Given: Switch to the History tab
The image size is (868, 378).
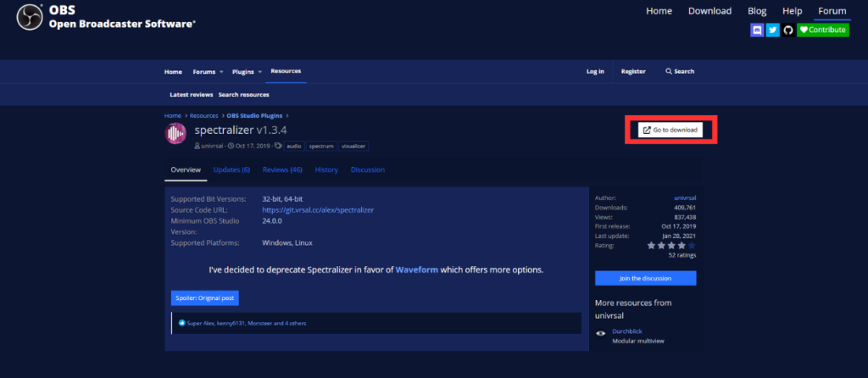Looking at the screenshot, I should [x=326, y=170].
